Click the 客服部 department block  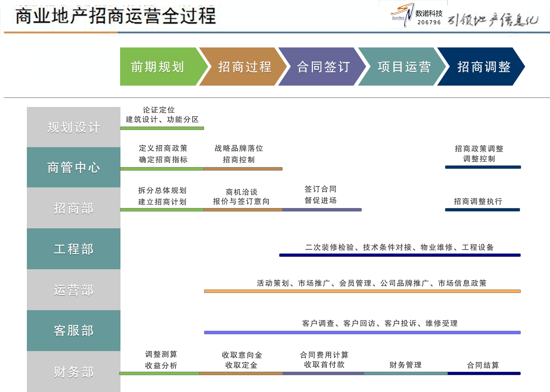[74, 330]
